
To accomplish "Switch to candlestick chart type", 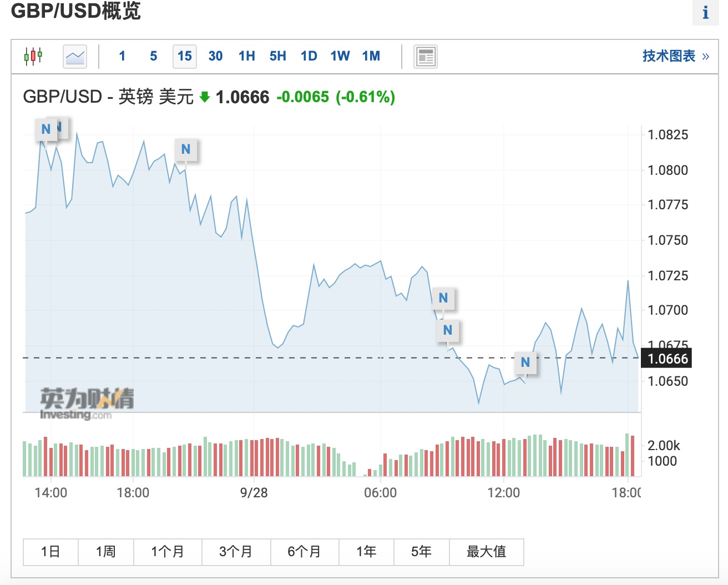I will 33,56.
